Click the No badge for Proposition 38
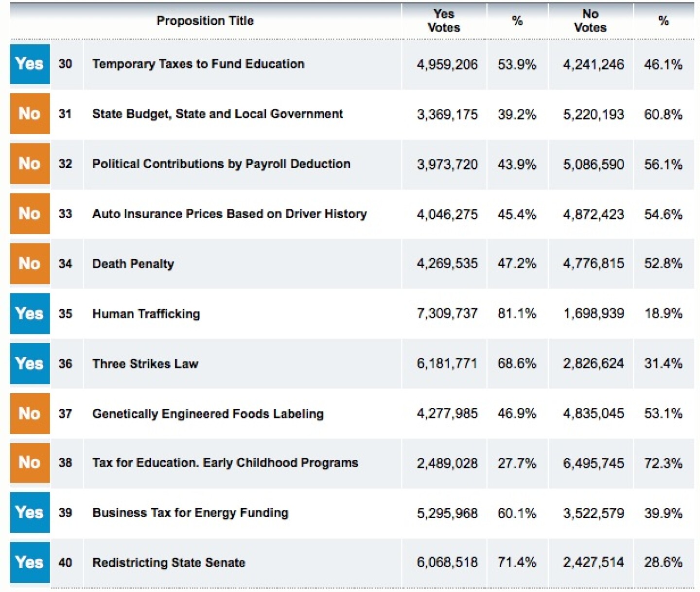The width and height of the screenshot is (700, 592). point(30,463)
